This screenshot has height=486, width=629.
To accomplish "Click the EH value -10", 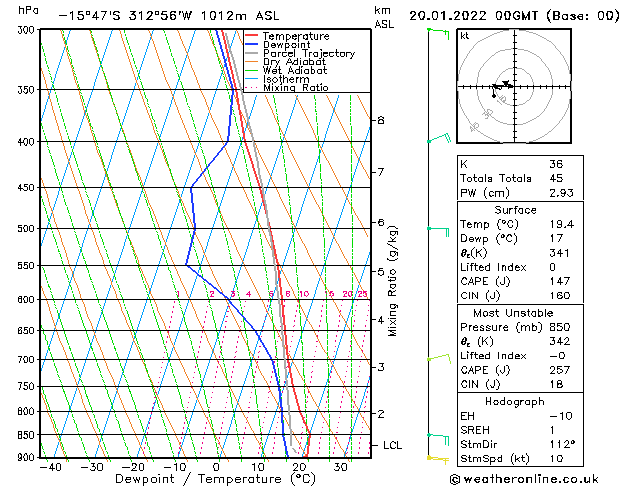I will [561, 416].
